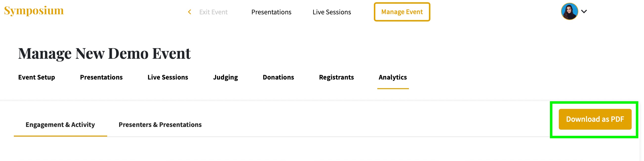Click the Symposium logo

click(x=34, y=11)
